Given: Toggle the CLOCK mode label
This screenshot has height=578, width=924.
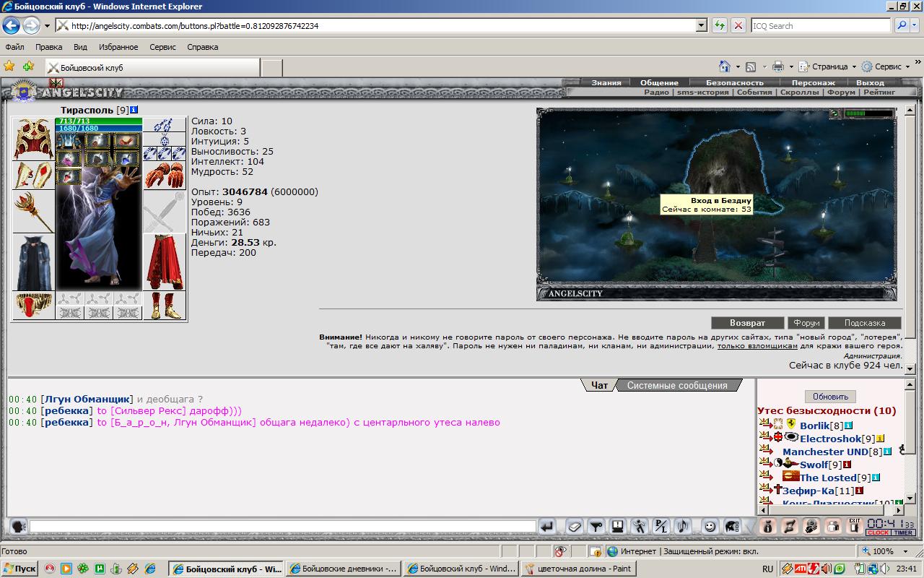Looking at the screenshot, I should [x=878, y=533].
